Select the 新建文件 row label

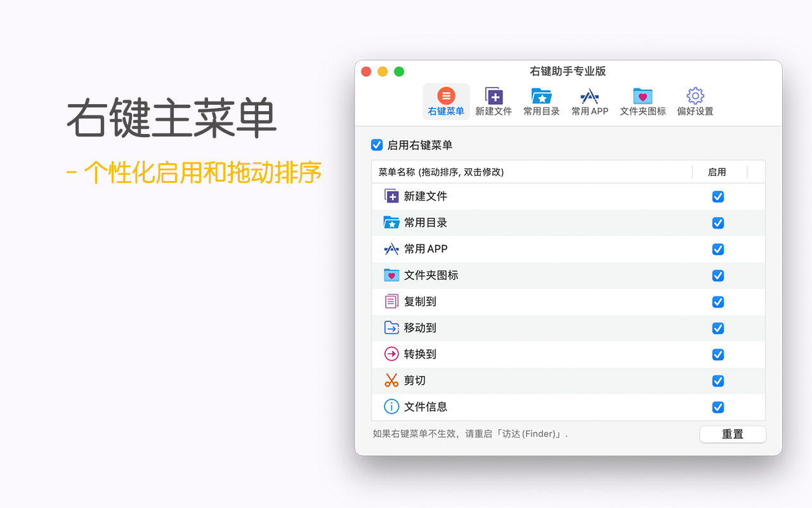tap(426, 196)
